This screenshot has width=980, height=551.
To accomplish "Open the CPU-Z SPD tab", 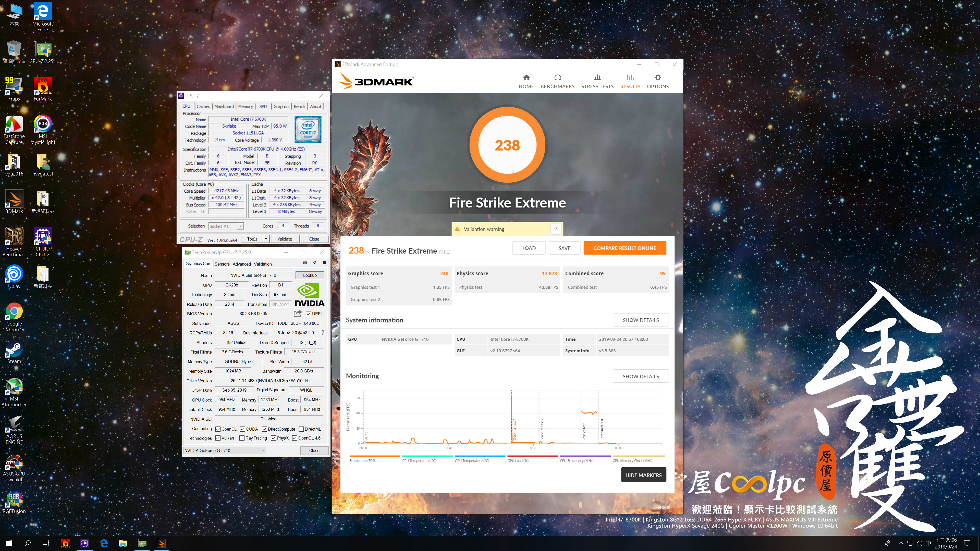I will coord(263,106).
